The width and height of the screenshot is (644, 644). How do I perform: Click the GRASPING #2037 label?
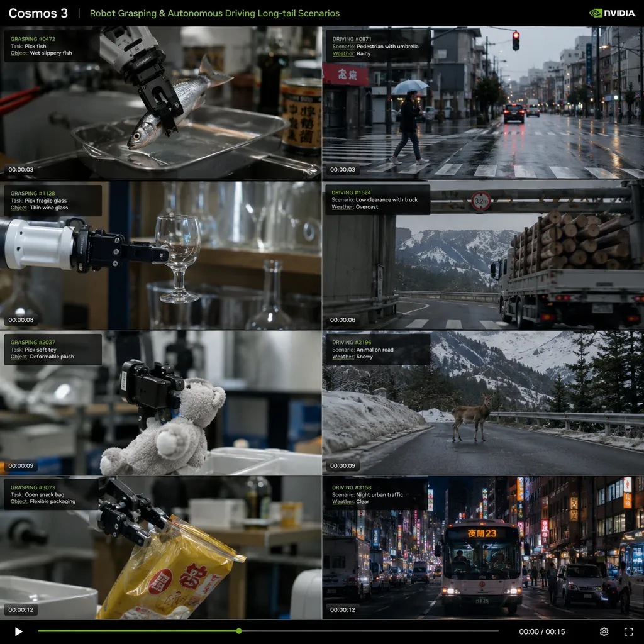click(x=33, y=343)
